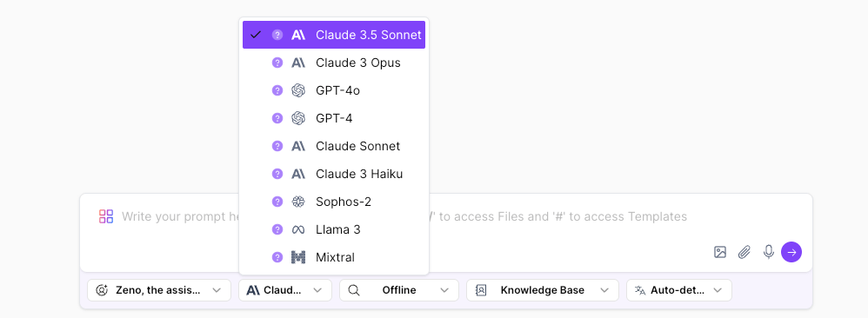Click the paperclip attach file icon
The image size is (868, 318).
[744, 252]
